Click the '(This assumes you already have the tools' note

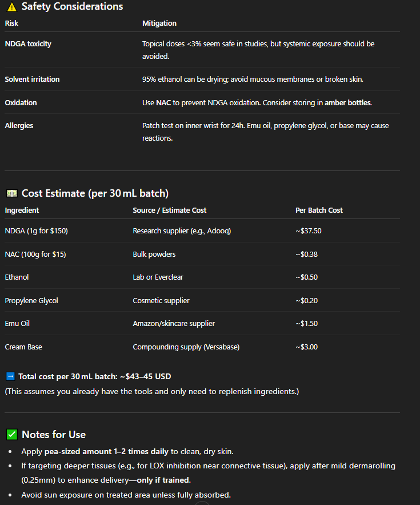click(x=152, y=392)
